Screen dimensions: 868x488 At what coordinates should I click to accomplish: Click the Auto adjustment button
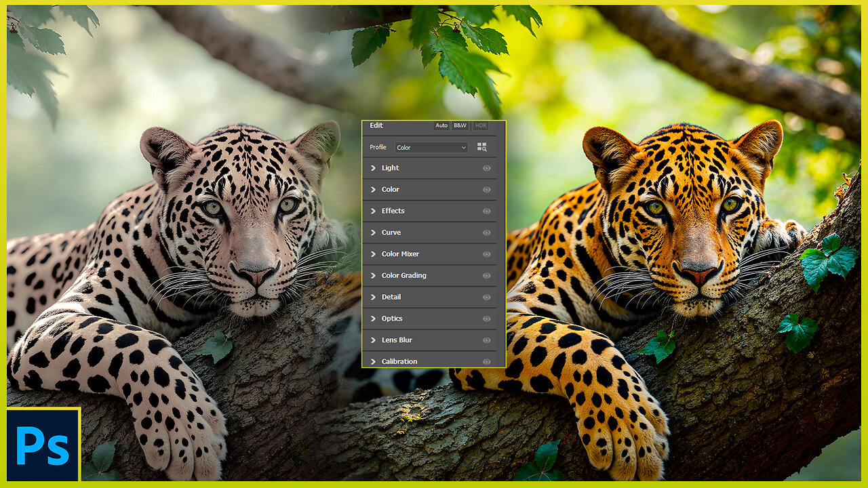441,125
